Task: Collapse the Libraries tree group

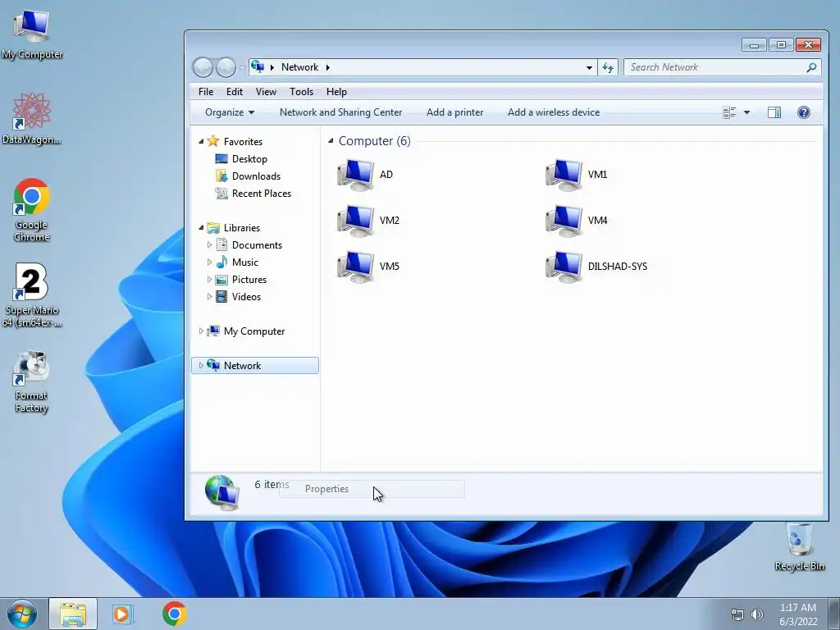Action: pyautogui.click(x=202, y=228)
